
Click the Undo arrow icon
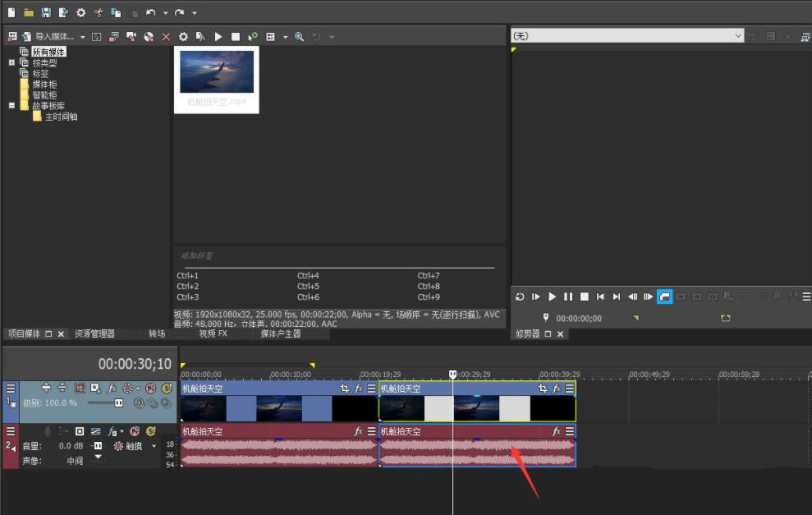pos(150,12)
